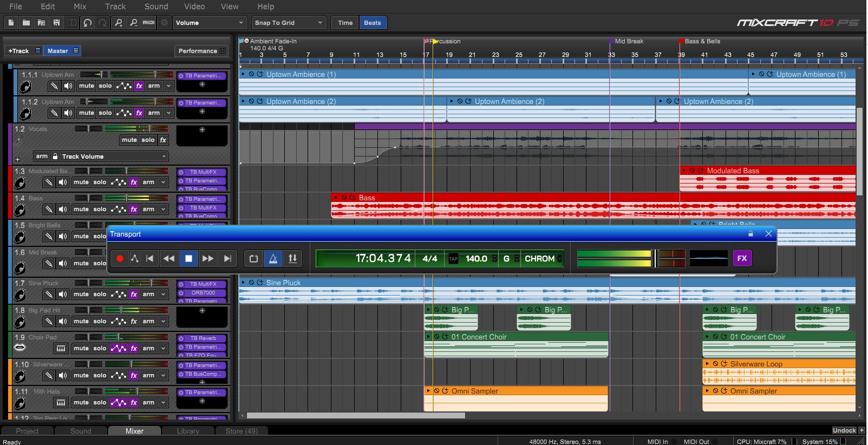Jump to end in Transport

pos(227,259)
